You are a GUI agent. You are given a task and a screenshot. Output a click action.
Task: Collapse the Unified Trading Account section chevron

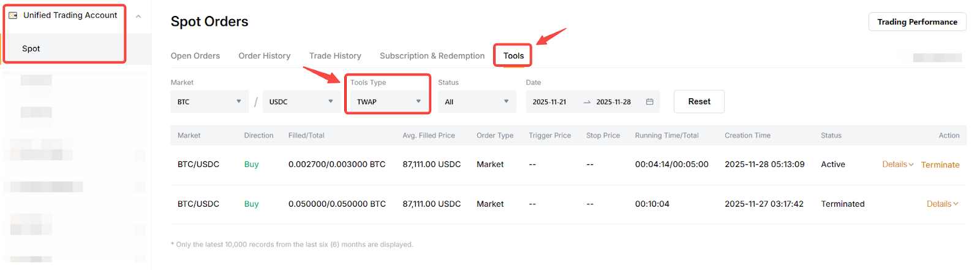[138, 17]
